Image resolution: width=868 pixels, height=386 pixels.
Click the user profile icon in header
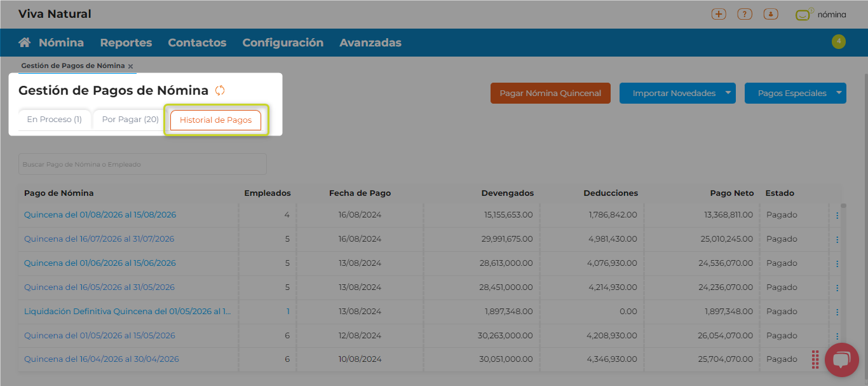click(771, 14)
